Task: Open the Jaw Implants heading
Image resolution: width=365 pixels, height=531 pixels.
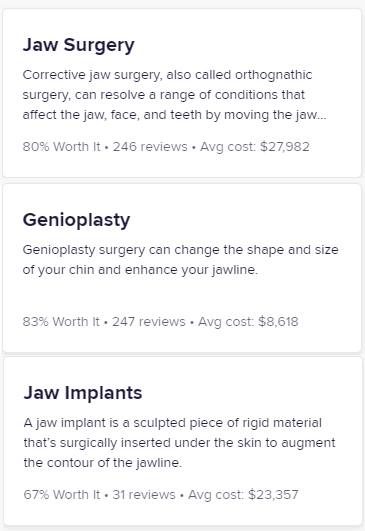Action: 83,393
